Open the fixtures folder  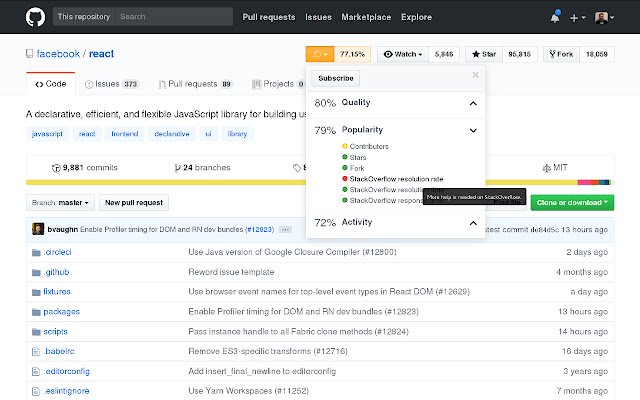pyautogui.click(x=57, y=292)
